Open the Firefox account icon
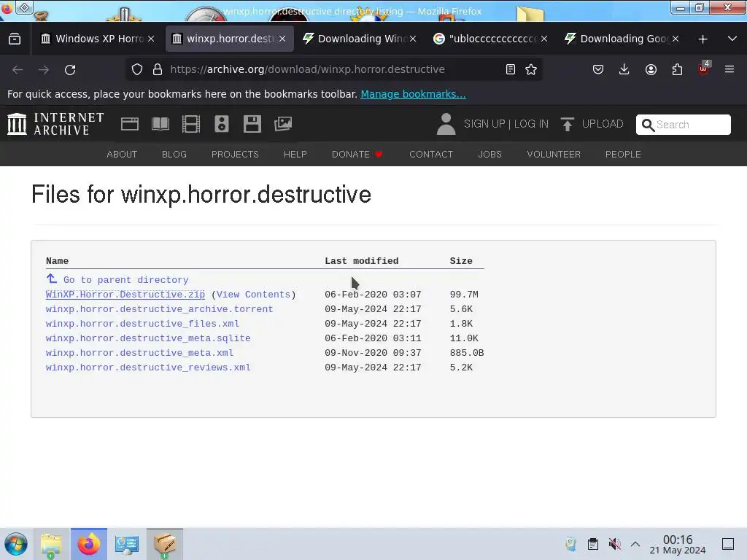 [x=651, y=69]
